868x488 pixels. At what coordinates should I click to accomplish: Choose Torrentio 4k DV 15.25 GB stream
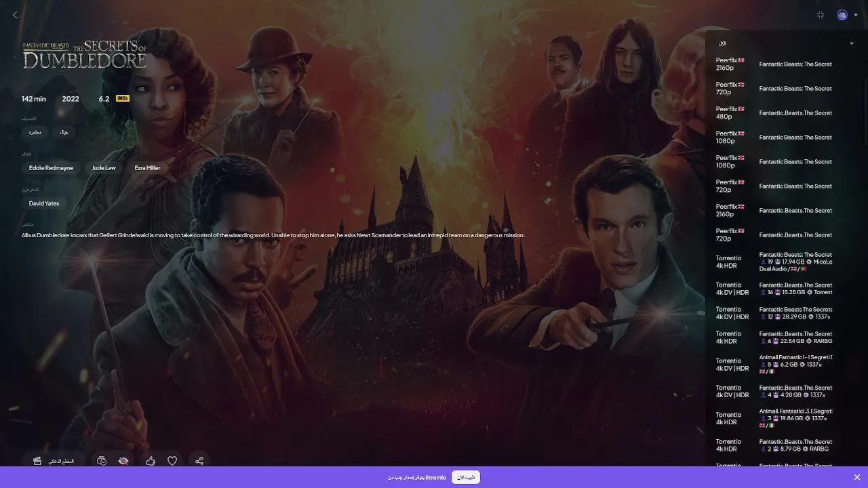(x=775, y=289)
